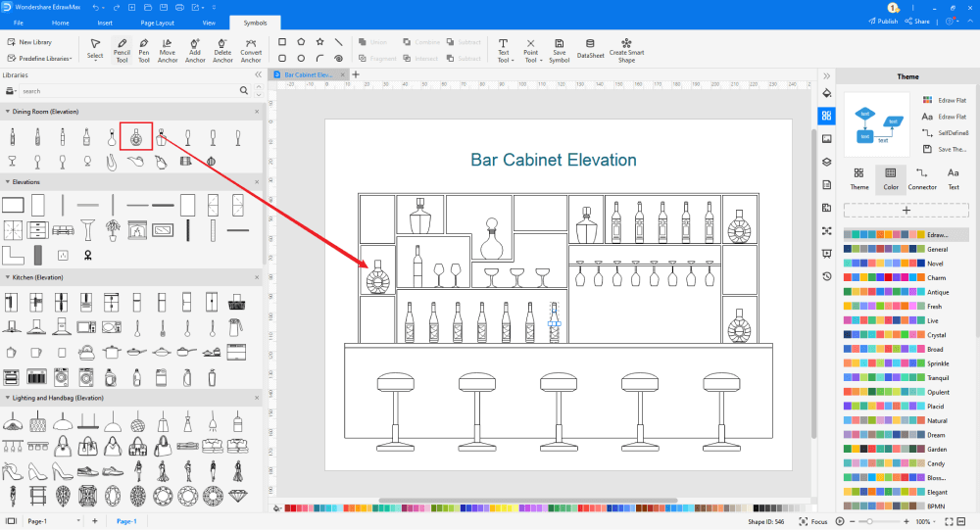
Task: Click Create Smart Shape
Action: tap(626, 50)
